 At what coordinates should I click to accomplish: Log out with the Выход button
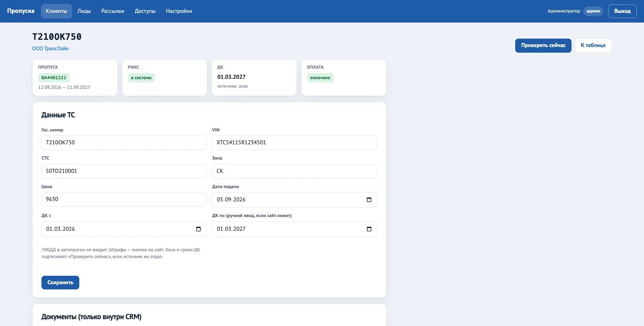point(622,11)
